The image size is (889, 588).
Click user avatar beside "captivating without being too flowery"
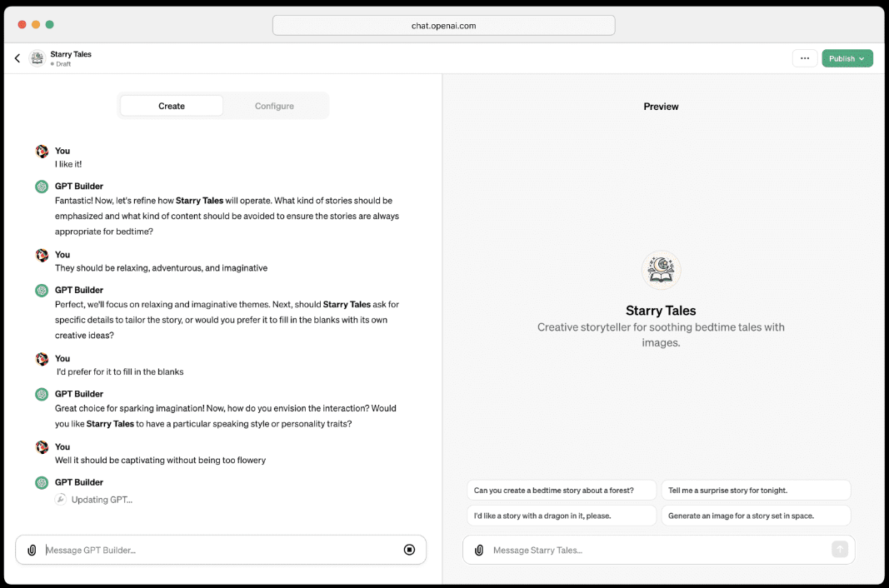(42, 447)
